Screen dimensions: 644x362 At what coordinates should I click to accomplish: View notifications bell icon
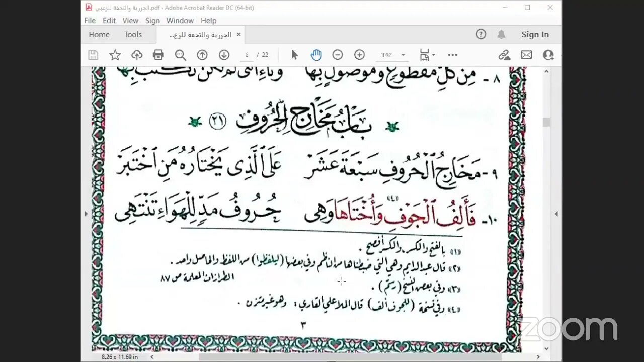(502, 34)
